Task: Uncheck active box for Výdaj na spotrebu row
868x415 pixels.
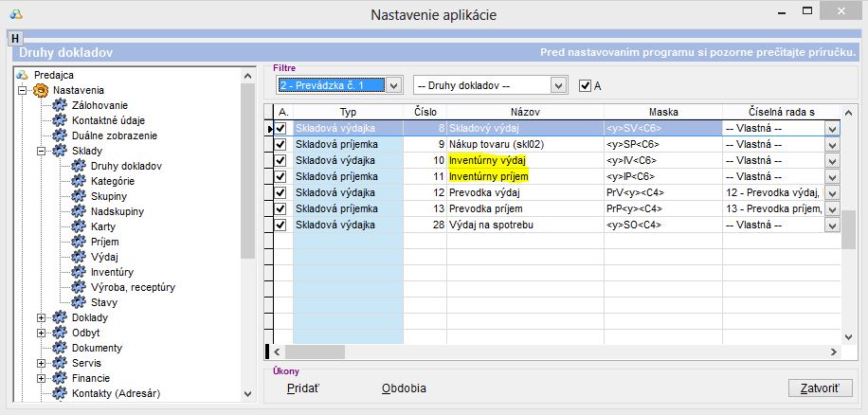Action: (280, 226)
